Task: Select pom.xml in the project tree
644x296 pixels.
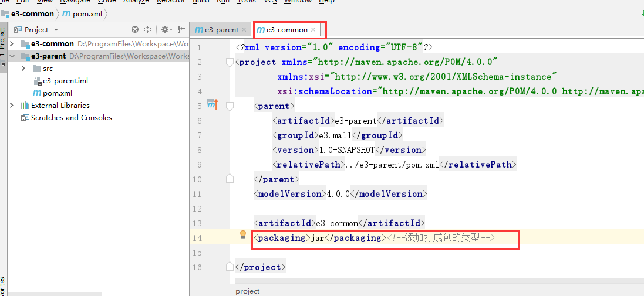Action: click(57, 93)
